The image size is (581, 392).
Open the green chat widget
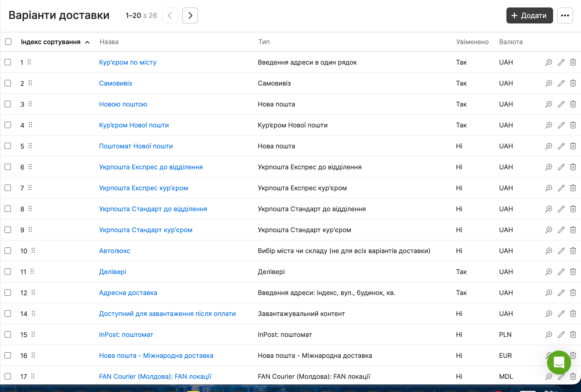(559, 363)
